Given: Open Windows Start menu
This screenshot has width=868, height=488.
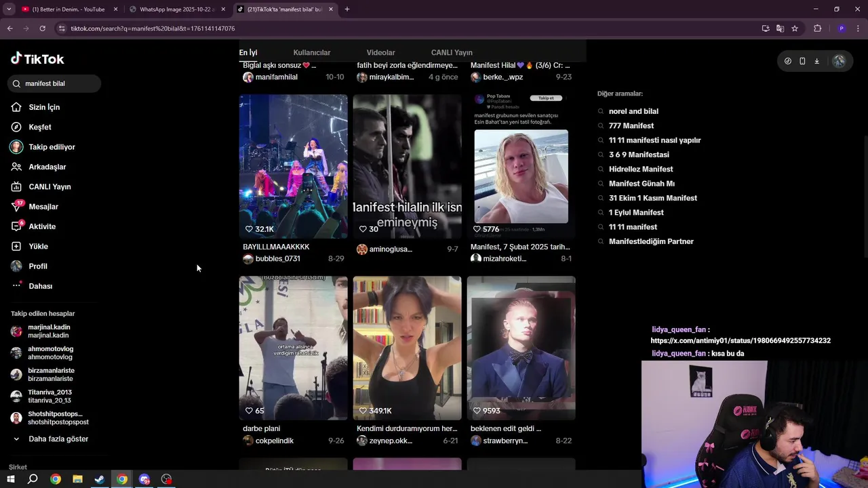Looking at the screenshot, I should coord(10,479).
